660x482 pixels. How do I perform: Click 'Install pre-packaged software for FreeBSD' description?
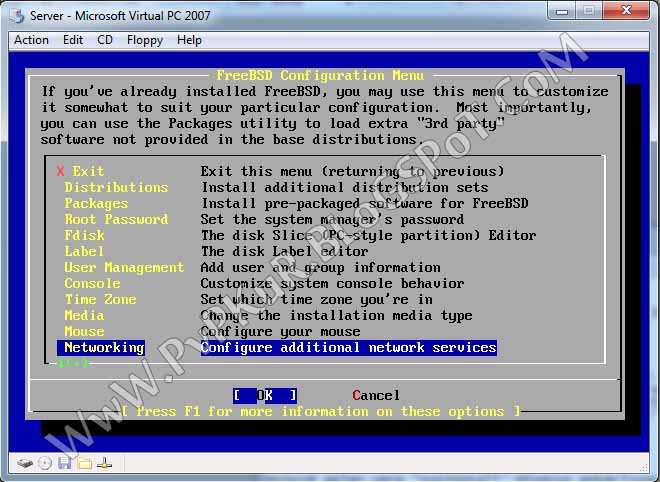[365, 203]
